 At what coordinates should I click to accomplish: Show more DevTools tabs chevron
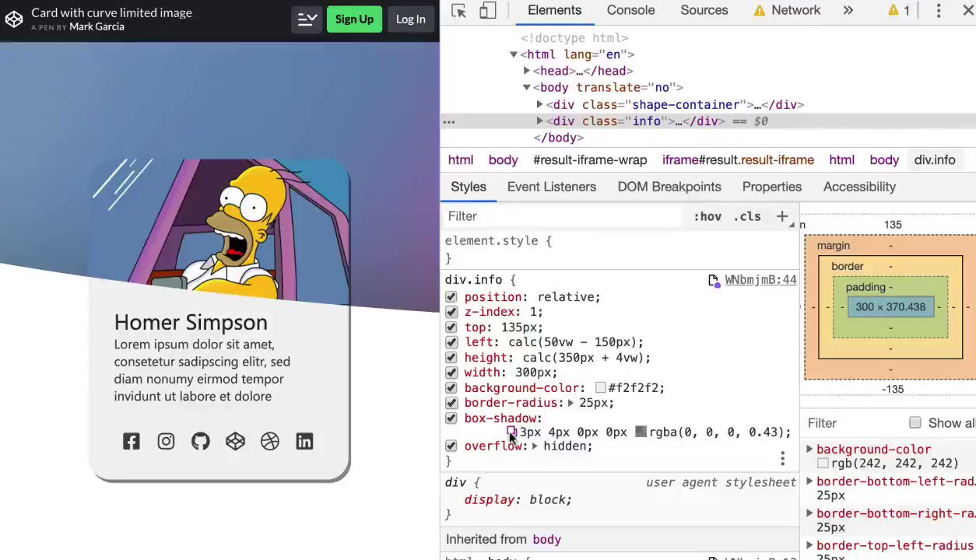coord(848,10)
